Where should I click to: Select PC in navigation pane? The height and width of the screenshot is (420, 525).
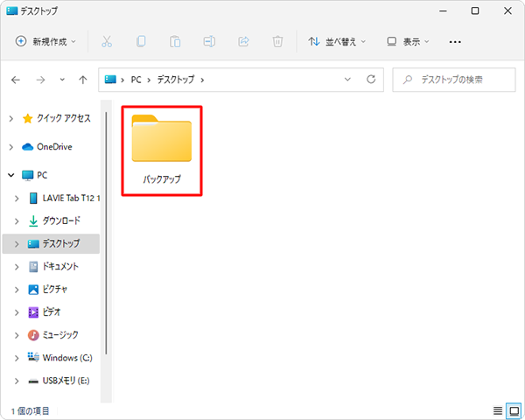pos(42,175)
